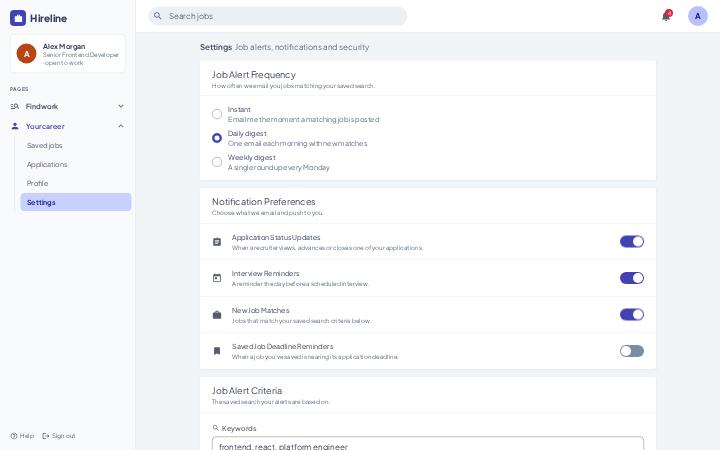Click the Keywords input field

428,444
